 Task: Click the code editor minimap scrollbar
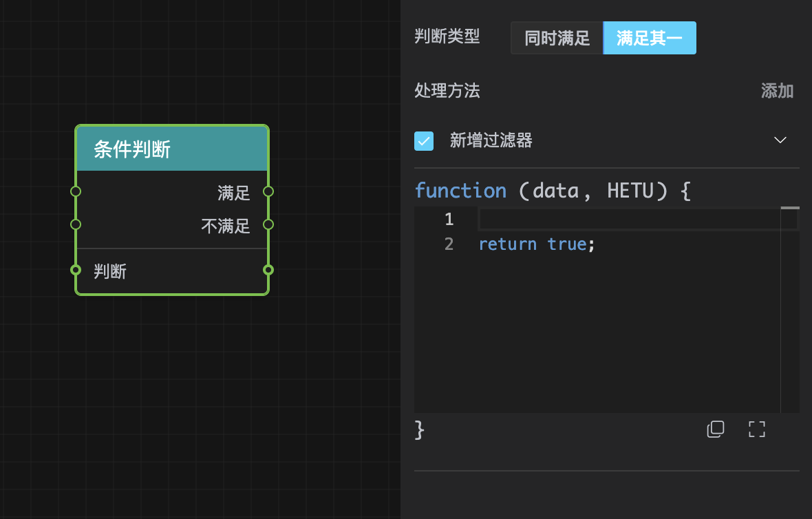coord(790,310)
